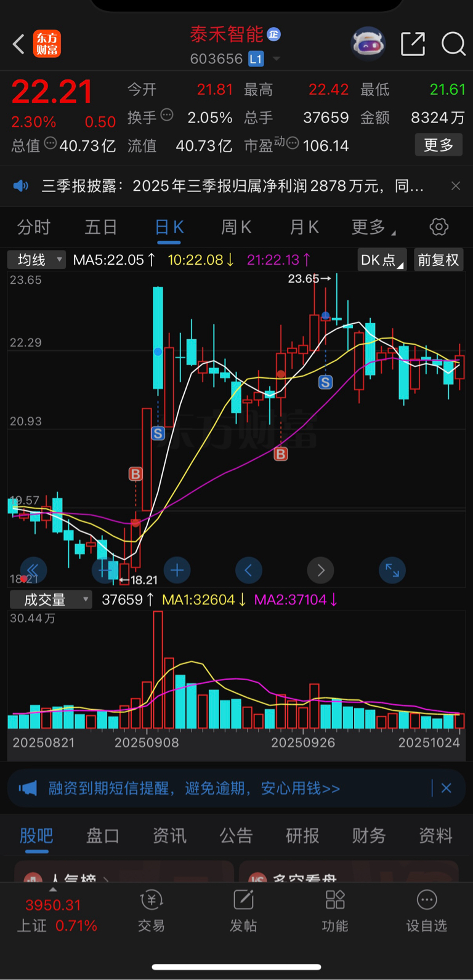Image resolution: width=473 pixels, height=980 pixels.
Task: Select the 日K tab
Action: [169, 228]
